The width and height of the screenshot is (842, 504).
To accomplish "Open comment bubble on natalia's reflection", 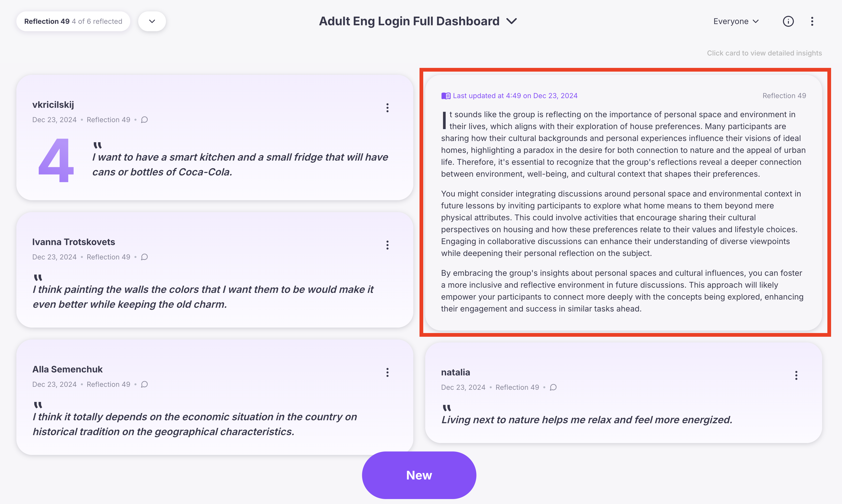I will (553, 388).
